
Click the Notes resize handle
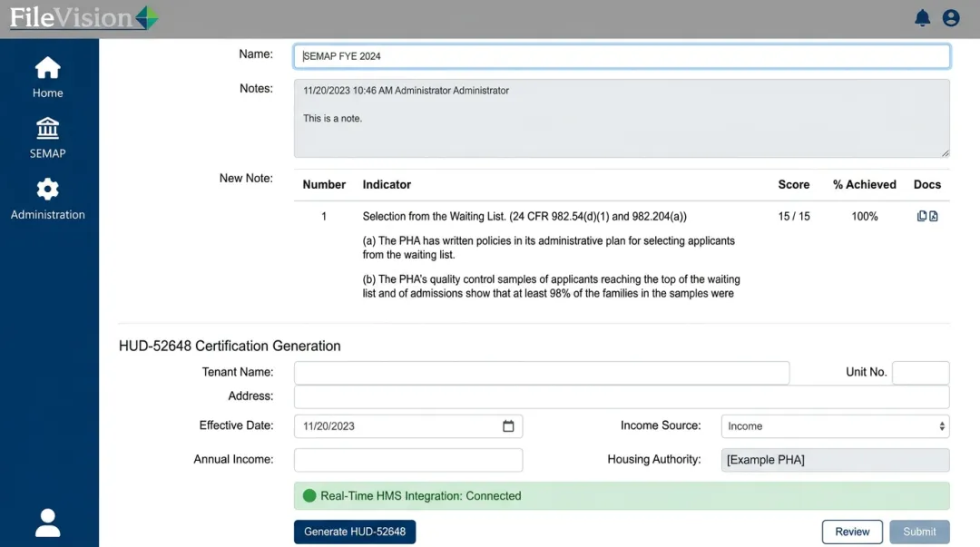coord(945,152)
